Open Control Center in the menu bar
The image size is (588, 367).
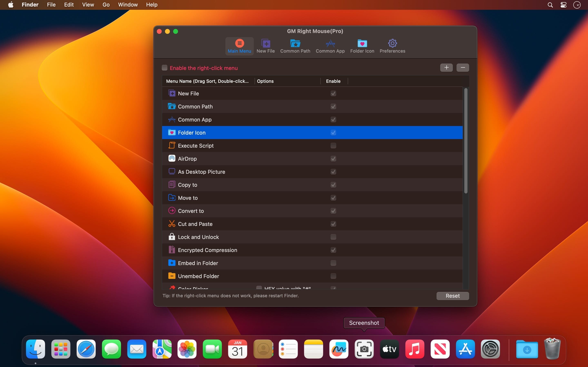(563, 5)
